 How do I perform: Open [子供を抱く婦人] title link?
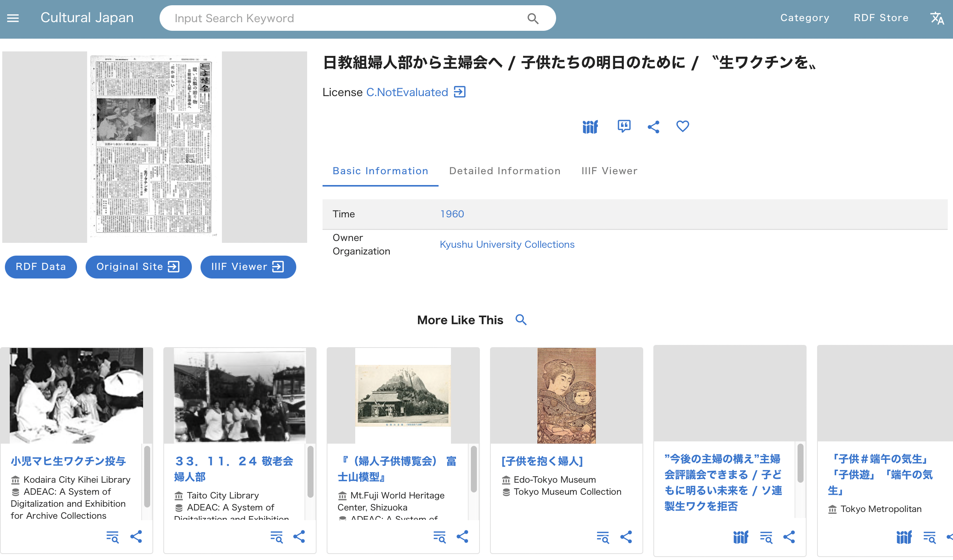coord(542,461)
